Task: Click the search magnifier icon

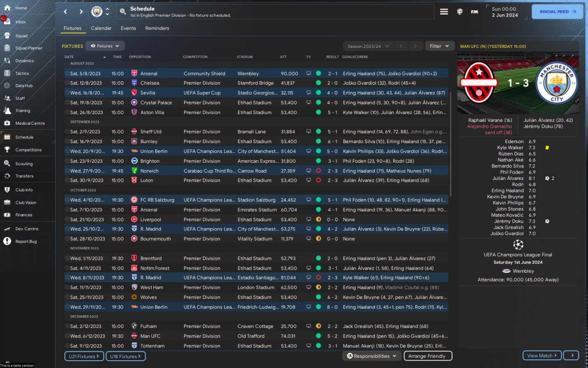Action: [x=123, y=11]
